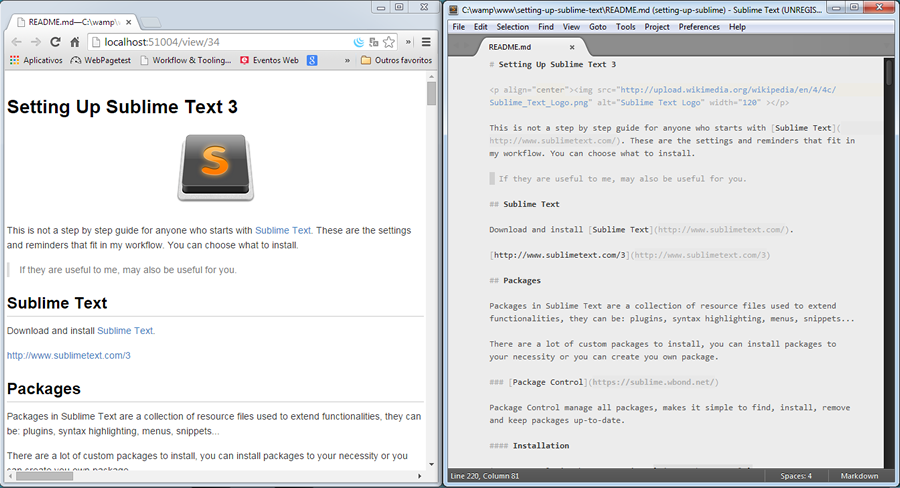Click the '#### Installation' line in editor

coord(529,446)
